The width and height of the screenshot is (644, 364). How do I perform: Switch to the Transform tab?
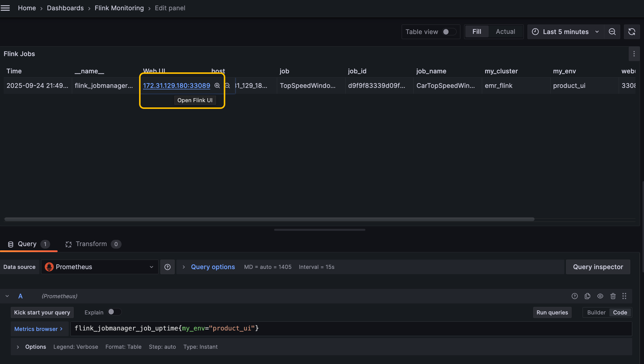91,244
